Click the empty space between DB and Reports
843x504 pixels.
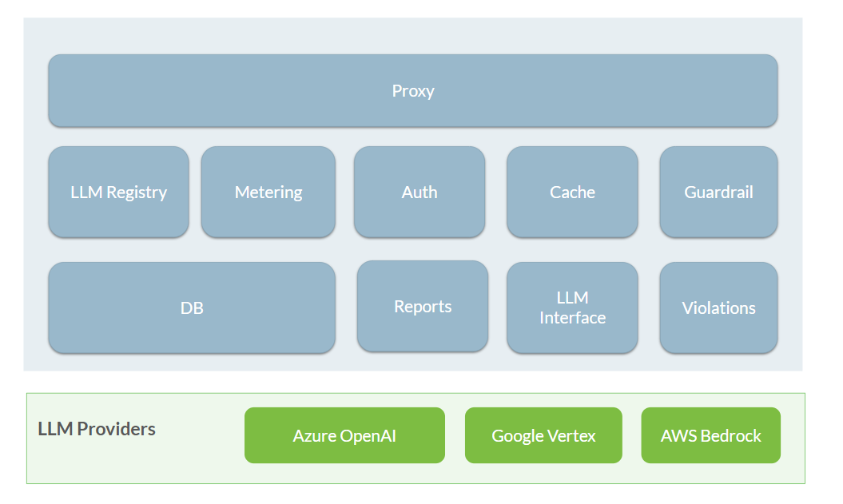[346, 308]
